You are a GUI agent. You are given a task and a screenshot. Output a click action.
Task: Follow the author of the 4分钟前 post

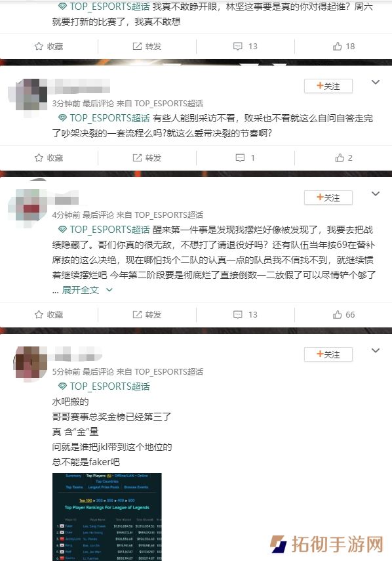[x=328, y=197]
